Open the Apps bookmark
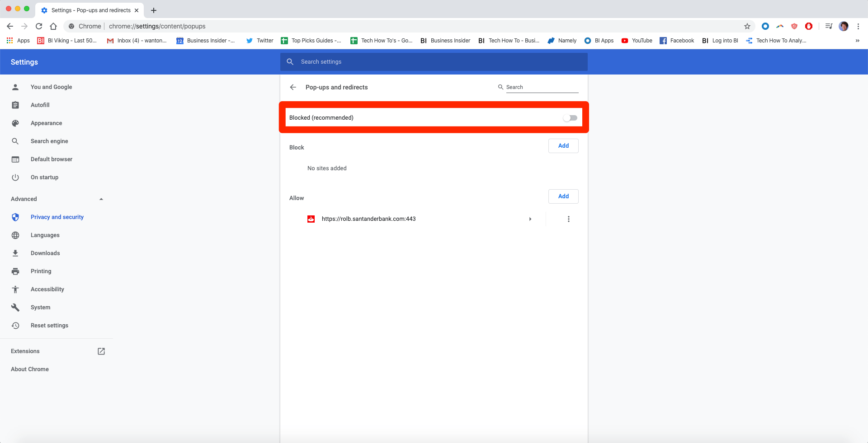The height and width of the screenshot is (443, 868). tap(18, 41)
